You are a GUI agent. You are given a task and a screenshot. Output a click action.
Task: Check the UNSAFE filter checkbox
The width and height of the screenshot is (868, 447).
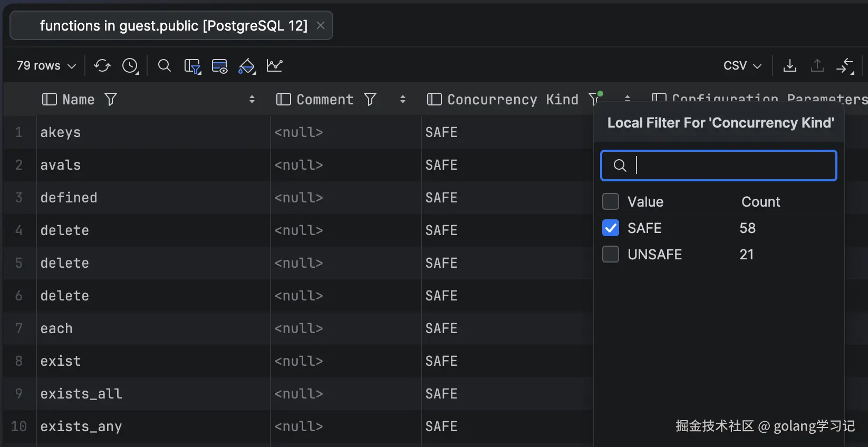[x=611, y=255]
